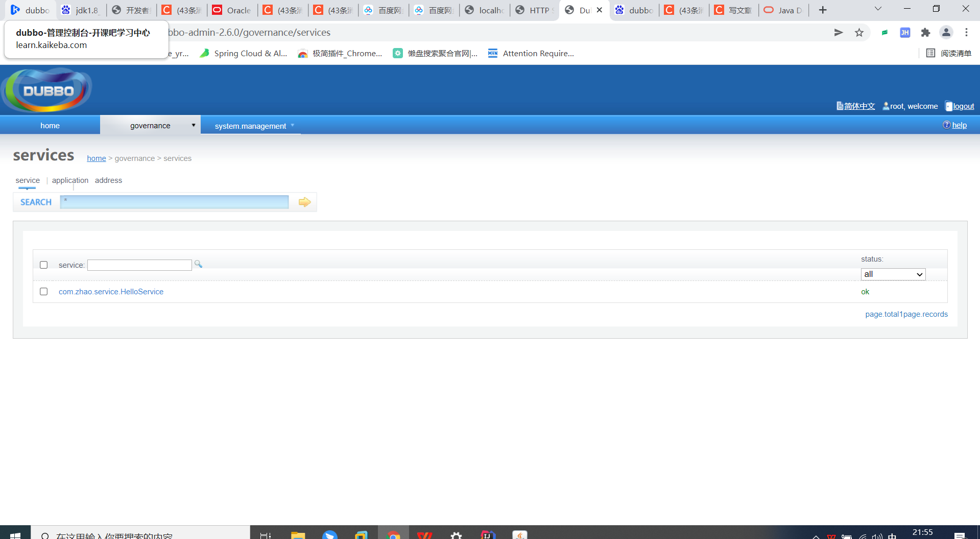Screen dimensions: 980x539
Task: Open Settings gear in the taskbar
Action: (x=456, y=534)
